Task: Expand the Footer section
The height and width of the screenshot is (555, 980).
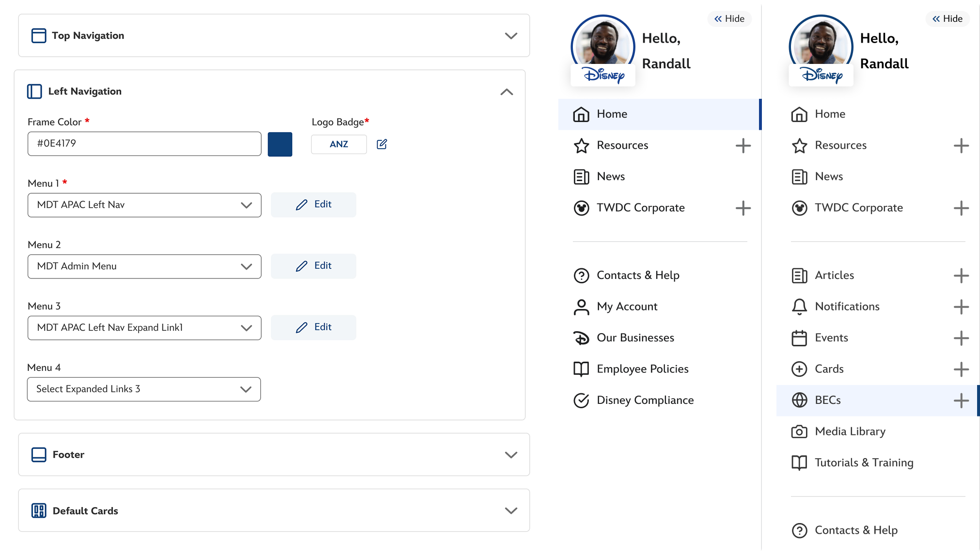Action: [x=511, y=455]
